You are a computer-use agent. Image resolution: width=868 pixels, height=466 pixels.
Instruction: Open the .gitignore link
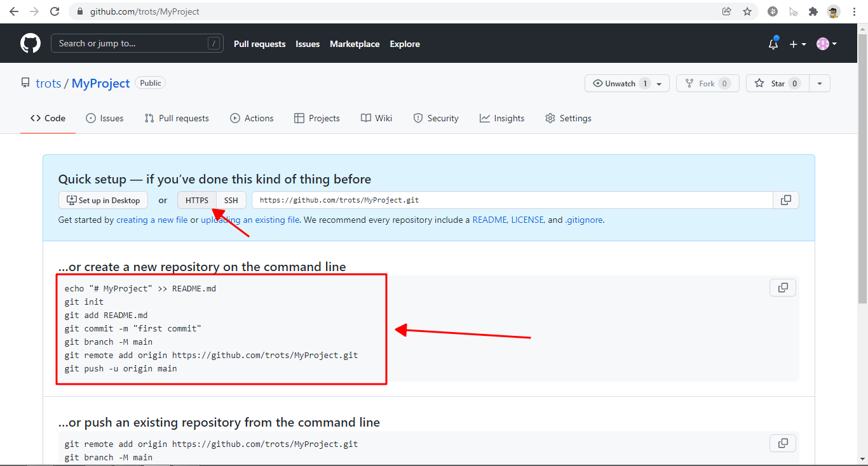point(583,220)
